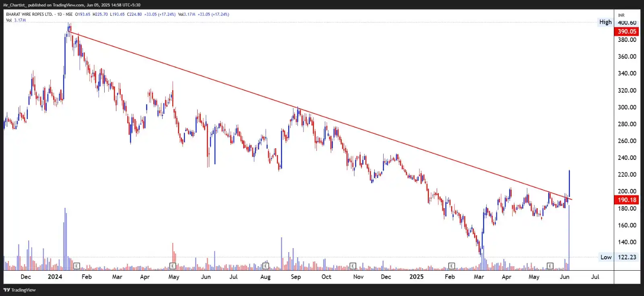Click the Mr_Chartist_ published header text

pos(72,5)
